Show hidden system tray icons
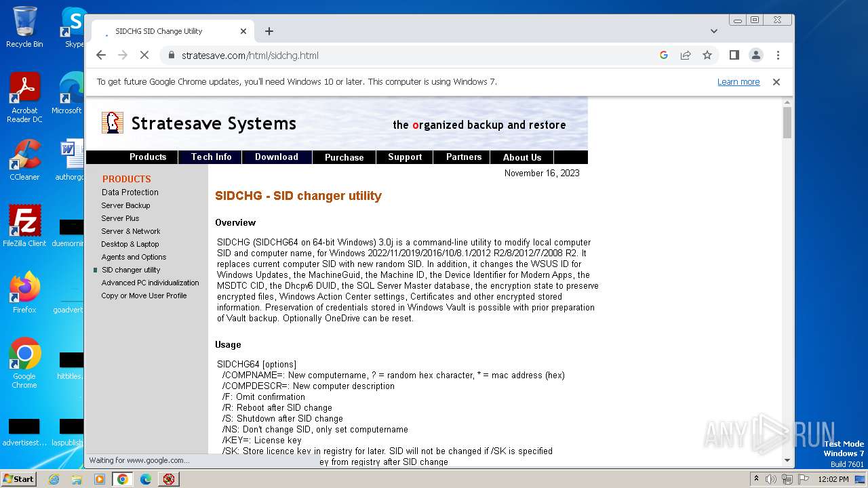868x488 pixels. point(757,479)
